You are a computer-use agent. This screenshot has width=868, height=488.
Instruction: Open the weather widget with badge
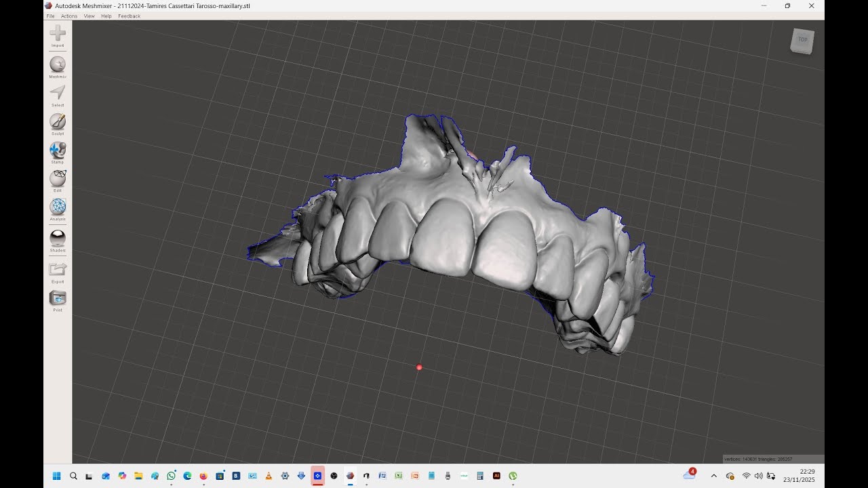(x=690, y=474)
